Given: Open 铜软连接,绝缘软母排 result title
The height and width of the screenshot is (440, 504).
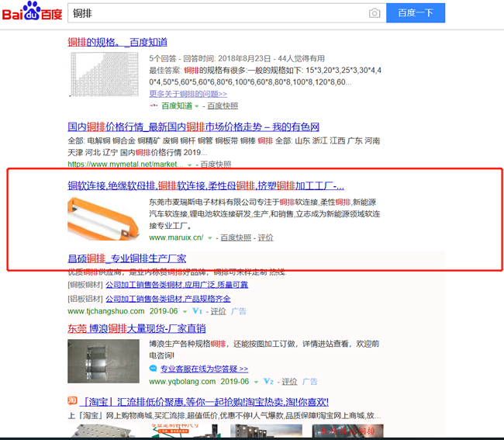Looking at the screenshot, I should click(x=205, y=185).
